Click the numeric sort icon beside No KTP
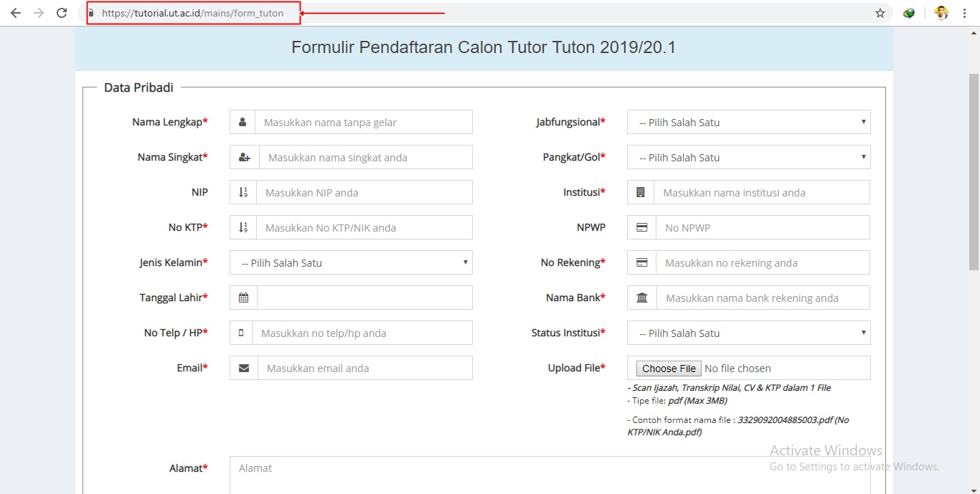 (x=243, y=227)
